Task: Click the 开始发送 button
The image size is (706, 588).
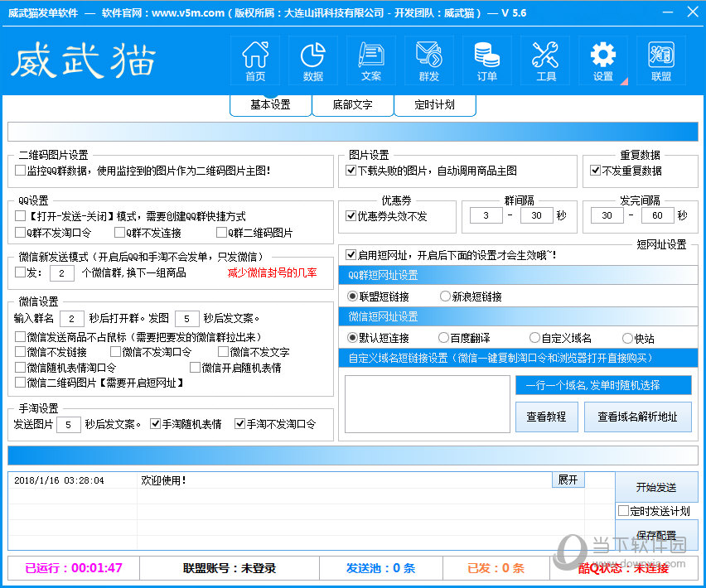Action: tap(656, 487)
